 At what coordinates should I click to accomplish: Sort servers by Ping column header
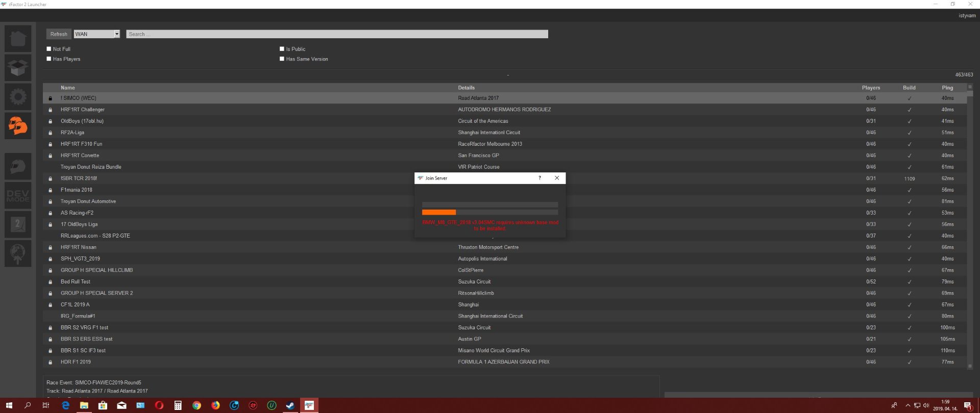click(947, 88)
